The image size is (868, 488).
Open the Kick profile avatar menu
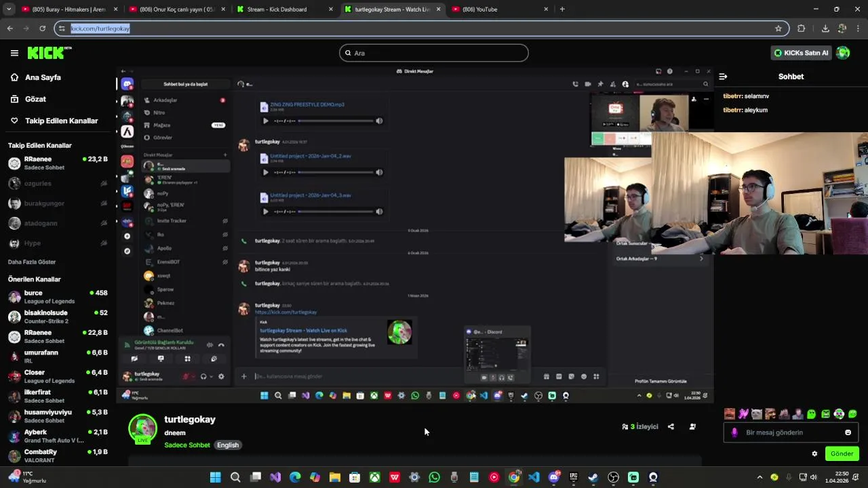pos(843,53)
